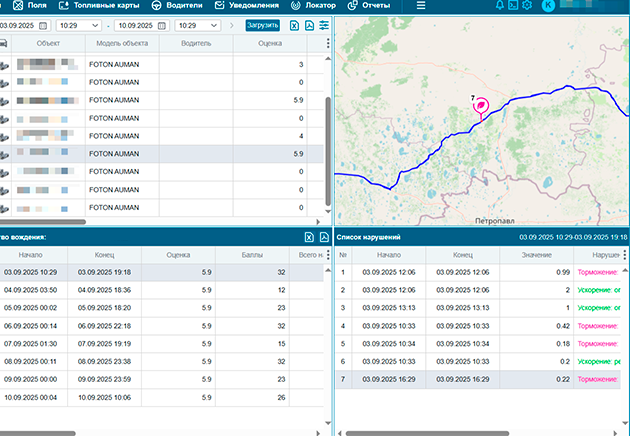Open report filter settings icon
Image resolution: width=630 pixels, height=436 pixels.
click(324, 24)
